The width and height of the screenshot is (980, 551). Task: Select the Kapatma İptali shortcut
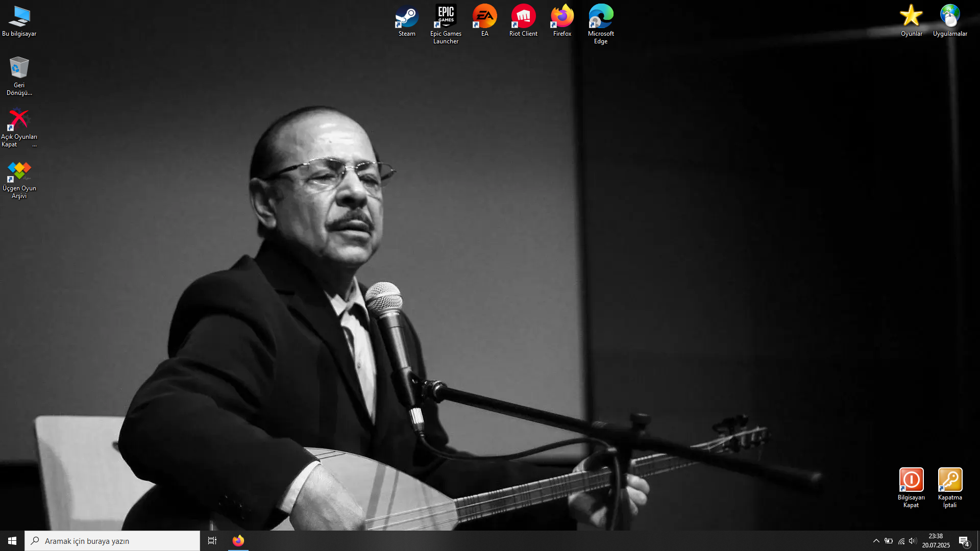[950, 488]
